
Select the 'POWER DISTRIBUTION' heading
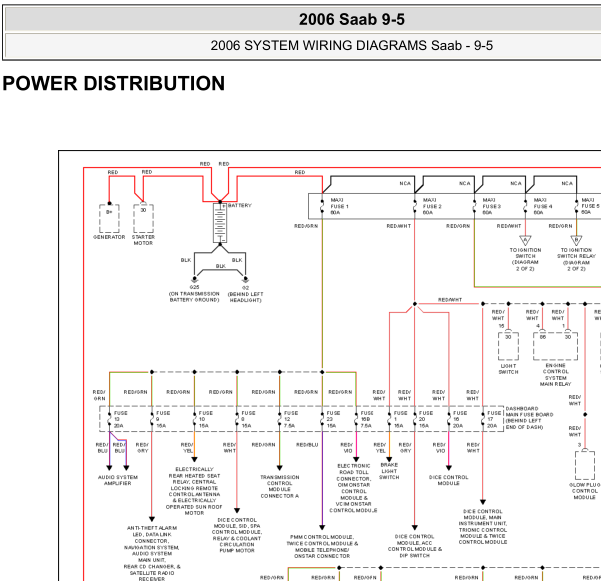[113, 83]
